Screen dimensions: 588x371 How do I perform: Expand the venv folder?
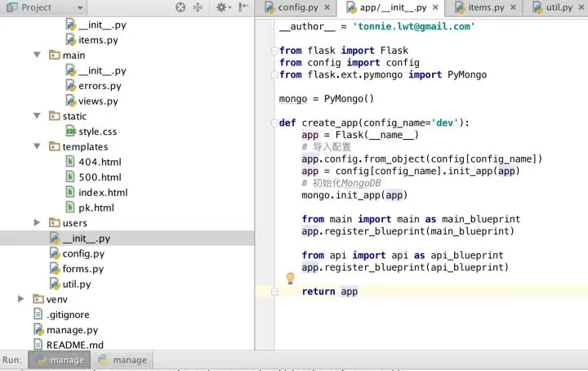[21, 299]
